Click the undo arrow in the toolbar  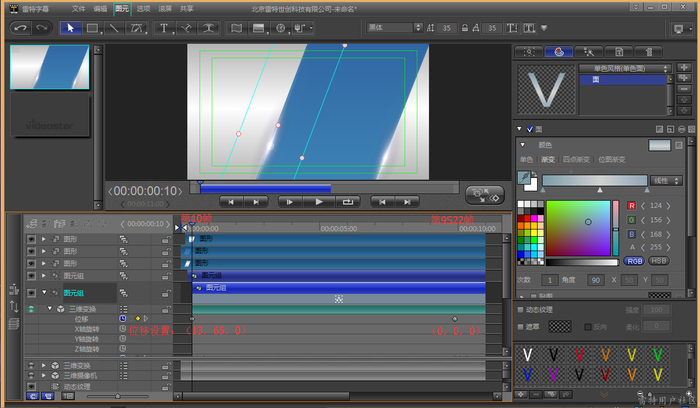coord(19,28)
